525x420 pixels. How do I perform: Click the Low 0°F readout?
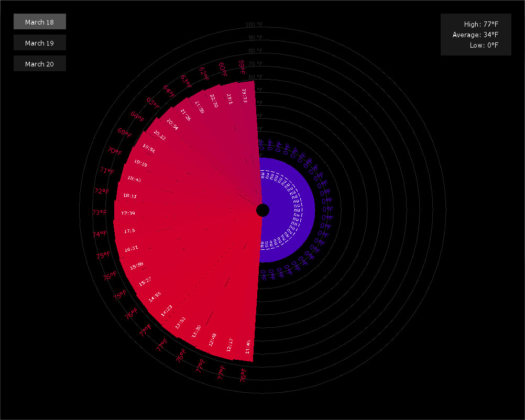484,45
